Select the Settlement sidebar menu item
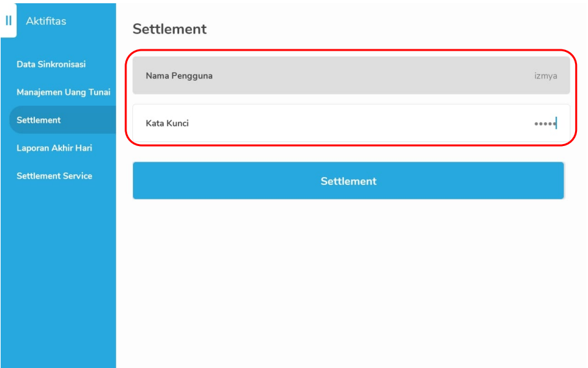The height and width of the screenshot is (368, 588). tap(39, 120)
